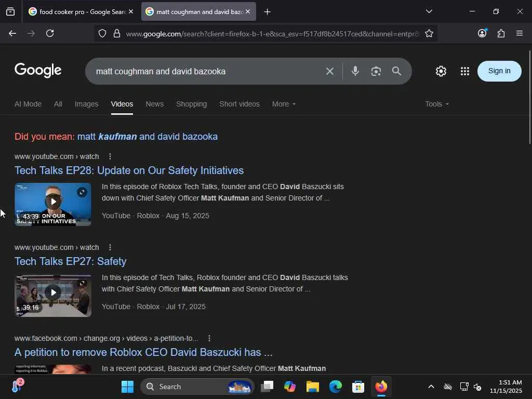Switch to Short videos tab
Image resolution: width=532 pixels, height=399 pixels.
click(x=240, y=104)
